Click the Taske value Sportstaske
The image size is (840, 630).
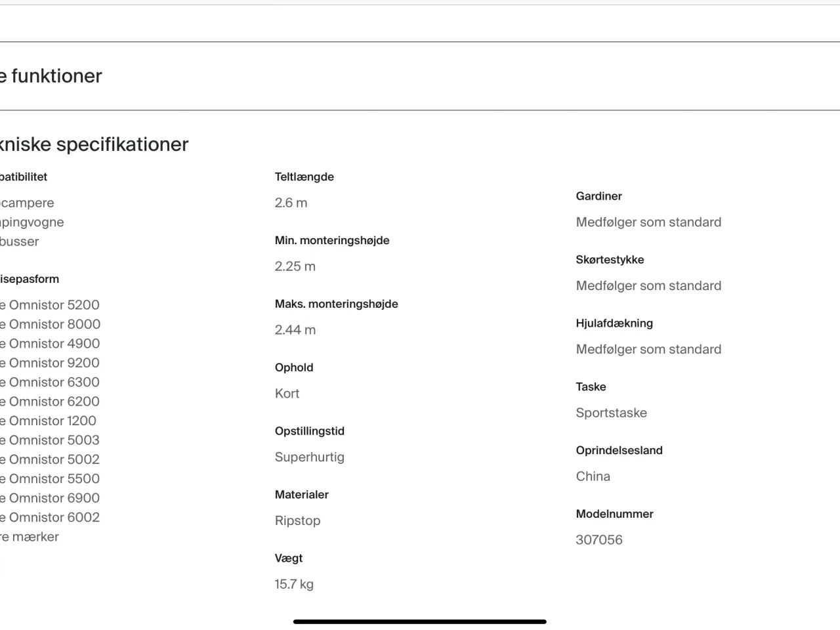(x=612, y=413)
